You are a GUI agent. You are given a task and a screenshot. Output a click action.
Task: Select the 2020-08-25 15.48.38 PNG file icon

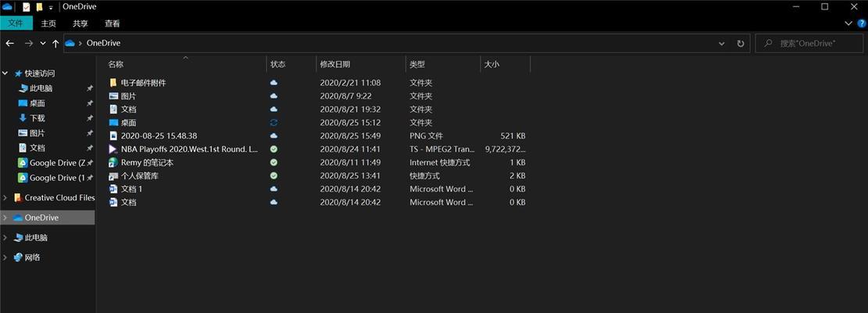[113, 135]
